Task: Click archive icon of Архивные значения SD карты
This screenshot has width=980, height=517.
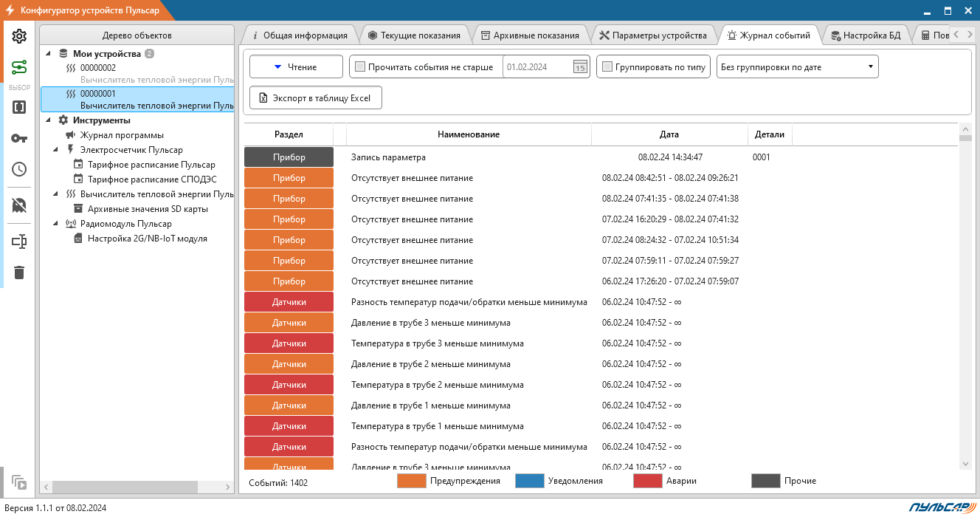Action: click(78, 209)
